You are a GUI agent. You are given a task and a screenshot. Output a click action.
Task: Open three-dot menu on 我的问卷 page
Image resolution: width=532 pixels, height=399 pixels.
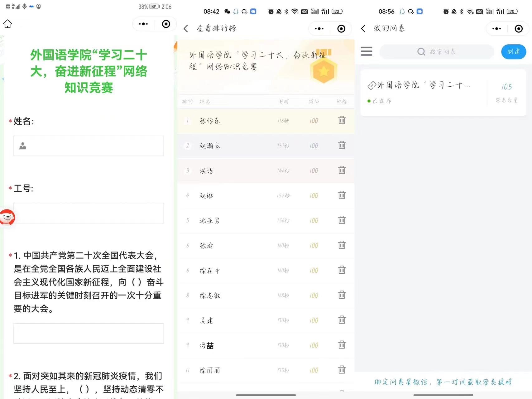coord(496,29)
